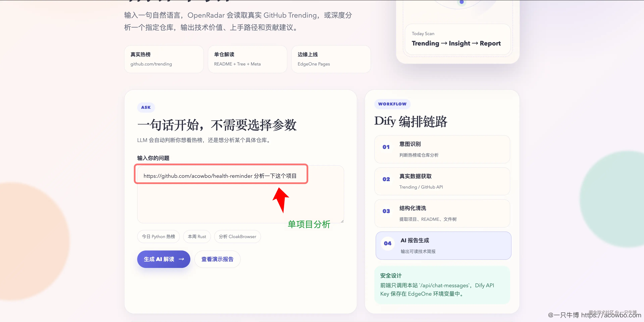Click the Trending / GitHub API subtitle
This screenshot has height=322, width=644.
click(x=421, y=187)
